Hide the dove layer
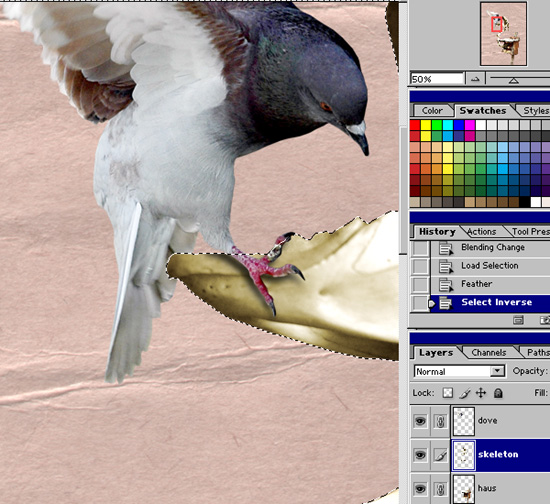 click(x=420, y=421)
